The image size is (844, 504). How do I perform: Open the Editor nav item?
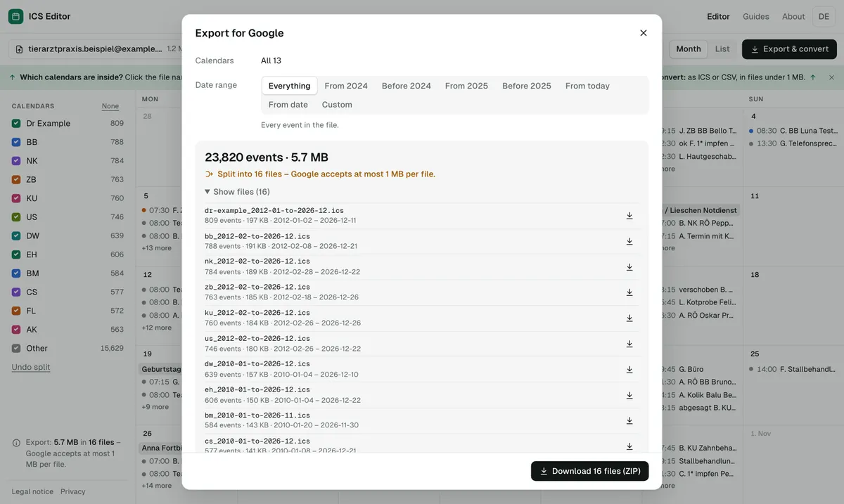718,16
